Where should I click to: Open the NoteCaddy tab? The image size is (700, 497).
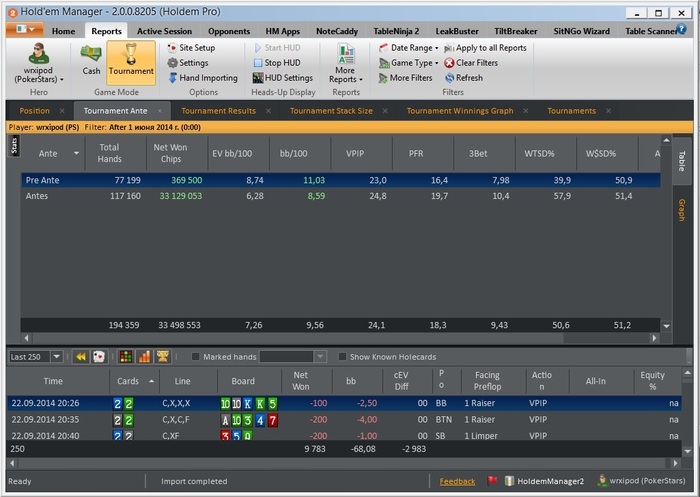click(x=337, y=31)
